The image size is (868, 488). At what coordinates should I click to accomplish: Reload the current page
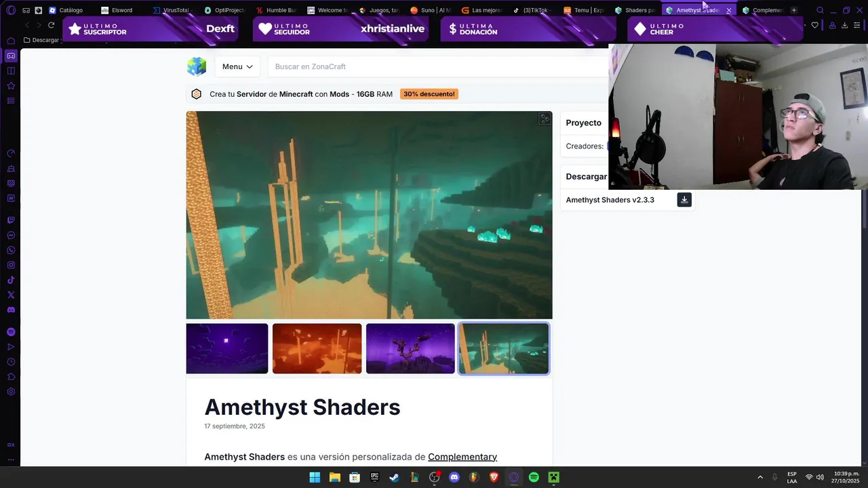[51, 25]
